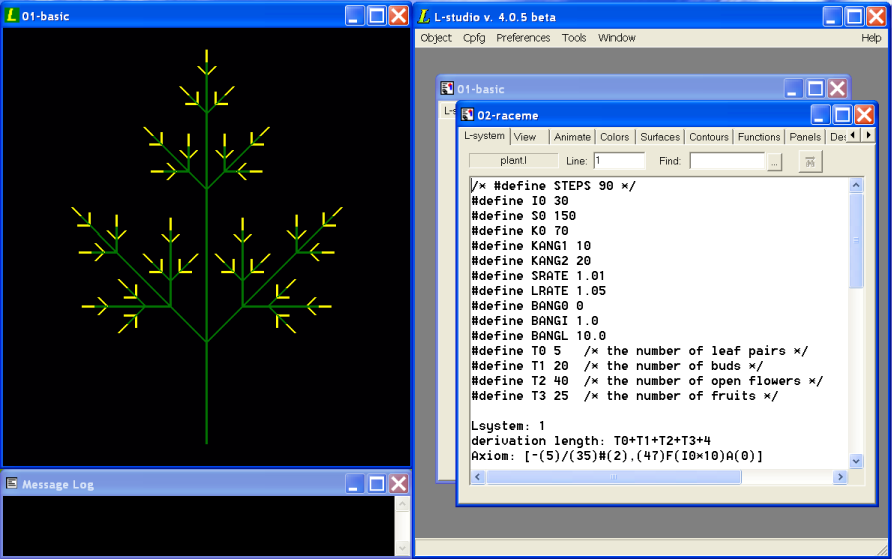Click Message Log scrollbar down arrow

pyautogui.click(x=402, y=548)
